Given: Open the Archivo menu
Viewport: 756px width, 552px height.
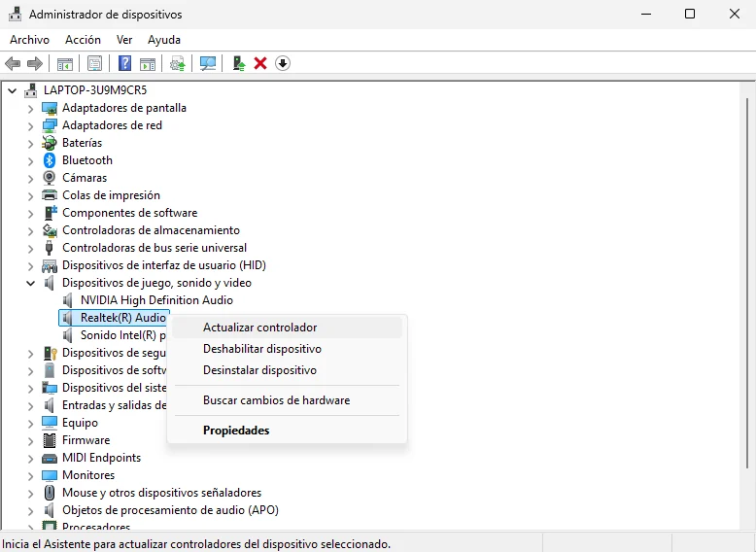Looking at the screenshot, I should click(x=29, y=40).
